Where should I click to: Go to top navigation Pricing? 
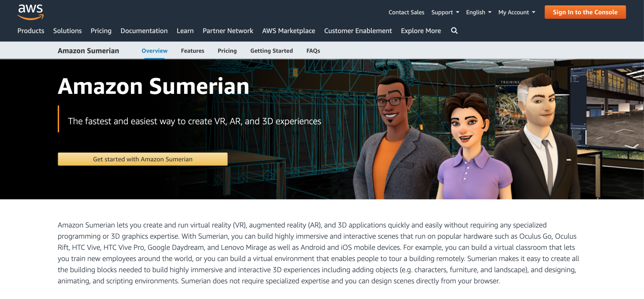coord(101,31)
